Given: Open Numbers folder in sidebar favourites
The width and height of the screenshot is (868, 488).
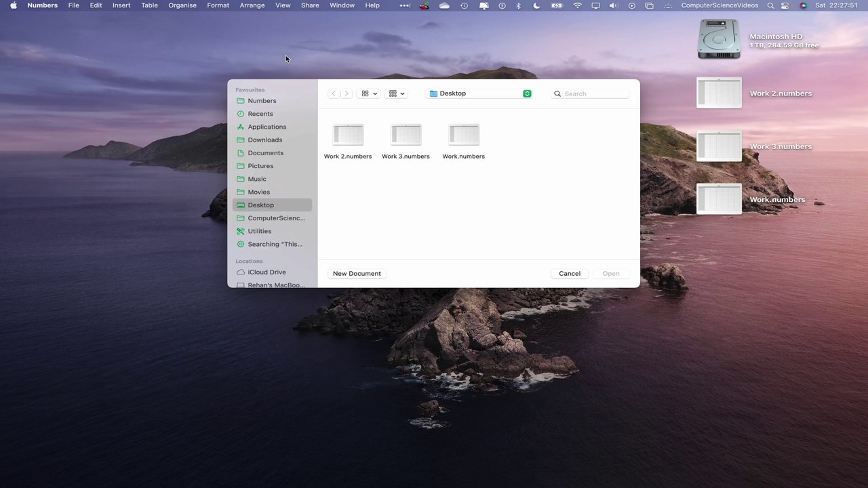Looking at the screenshot, I should click(273, 101).
